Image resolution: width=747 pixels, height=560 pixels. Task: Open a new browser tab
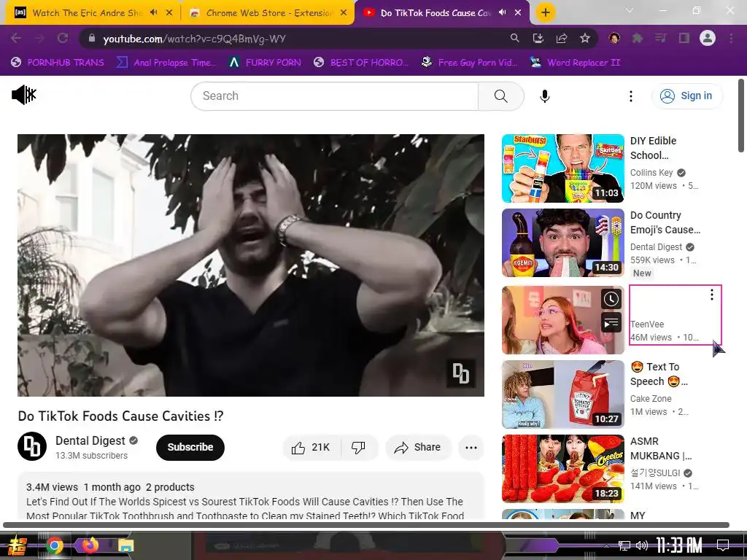coord(546,12)
